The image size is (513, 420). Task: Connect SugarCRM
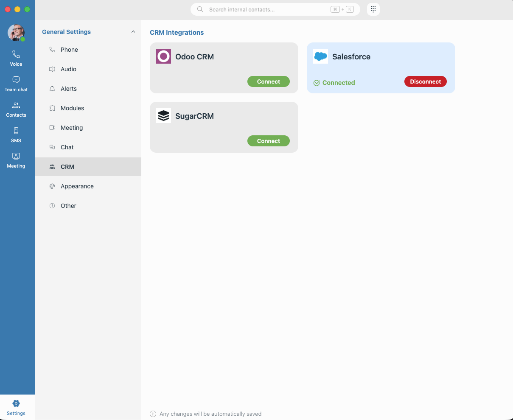(268, 140)
